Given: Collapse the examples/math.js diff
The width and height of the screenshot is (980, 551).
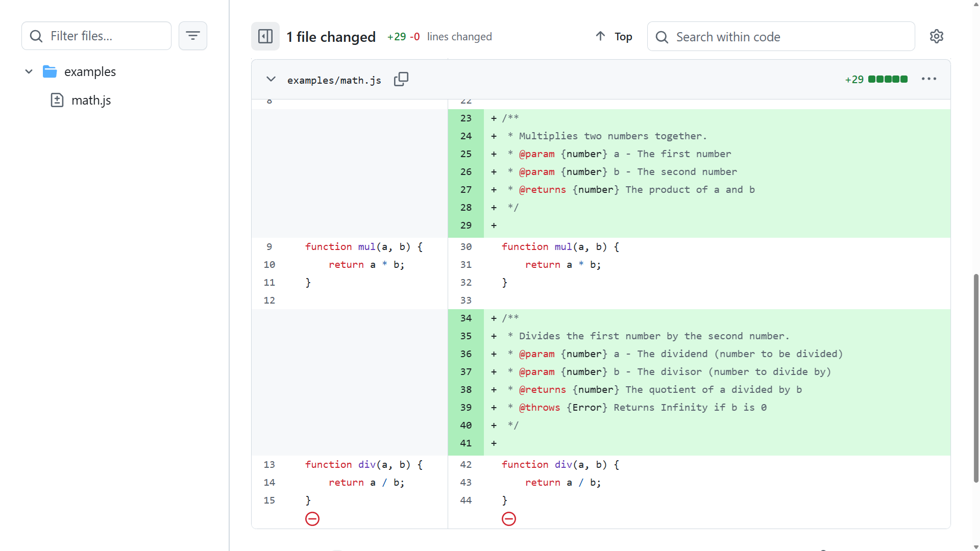Looking at the screenshot, I should coord(271,79).
